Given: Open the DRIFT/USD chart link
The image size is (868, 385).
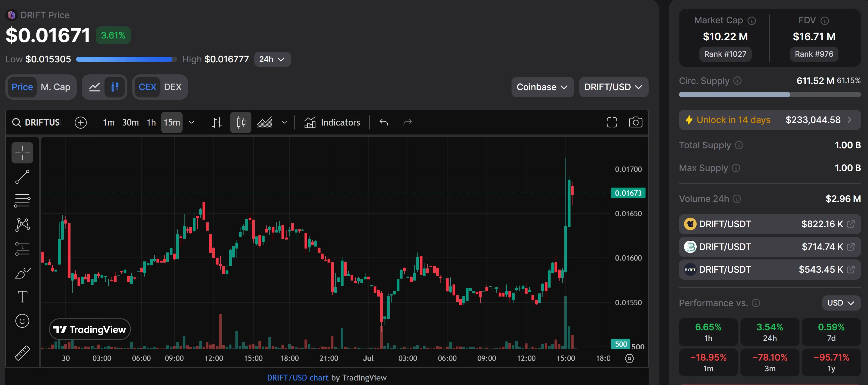Looking at the screenshot, I should pos(297,378).
